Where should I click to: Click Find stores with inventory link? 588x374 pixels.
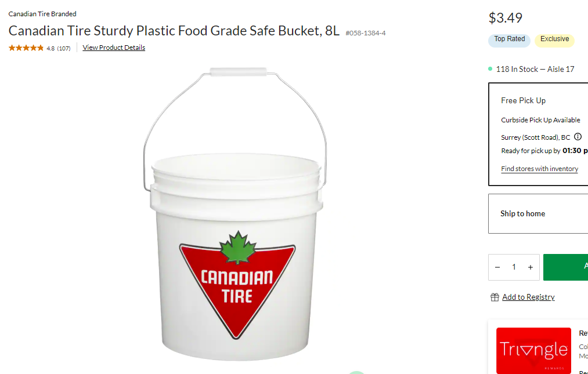[539, 169]
